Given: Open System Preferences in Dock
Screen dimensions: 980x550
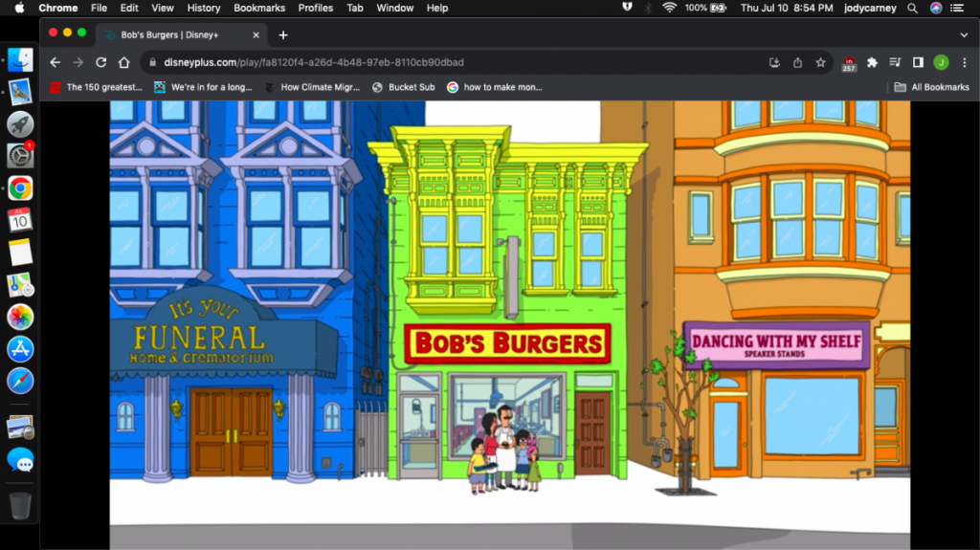Looking at the screenshot, I should (x=20, y=156).
